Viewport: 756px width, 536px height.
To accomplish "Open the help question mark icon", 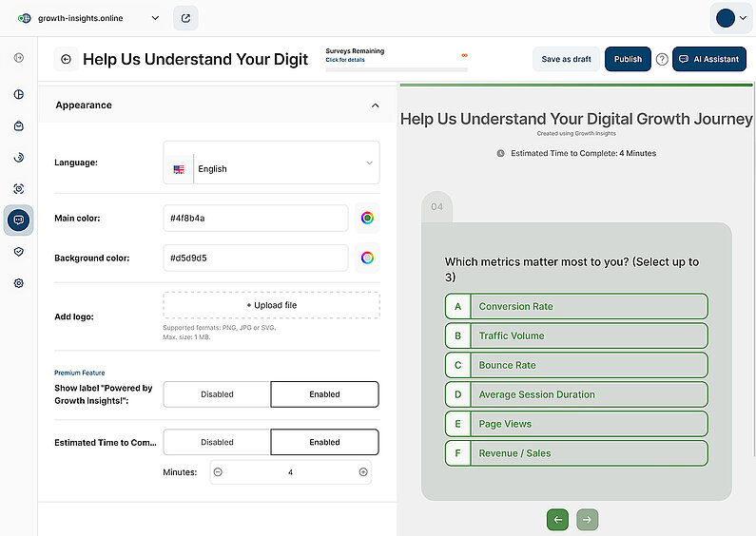I will coord(662,59).
